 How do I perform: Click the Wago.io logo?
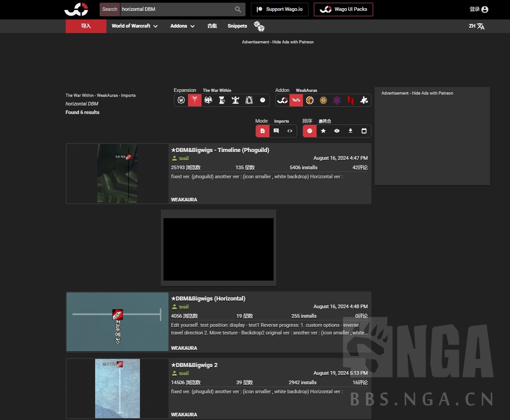coord(76,9)
